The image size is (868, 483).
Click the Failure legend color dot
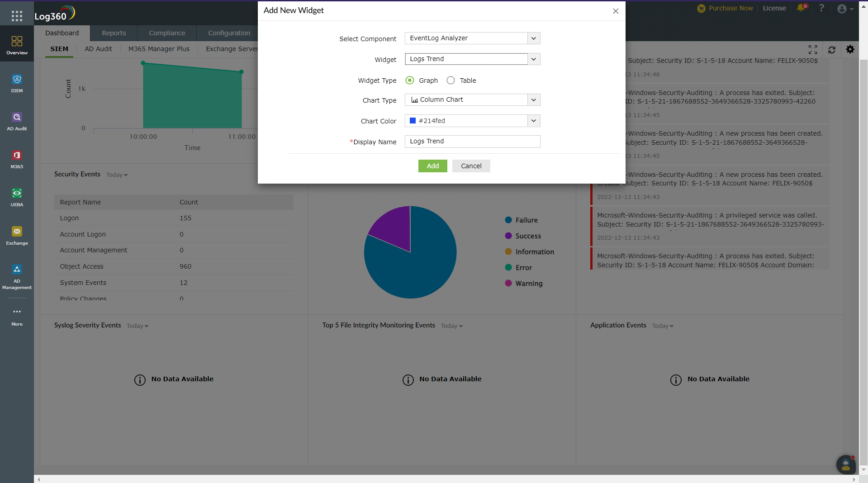coord(508,220)
